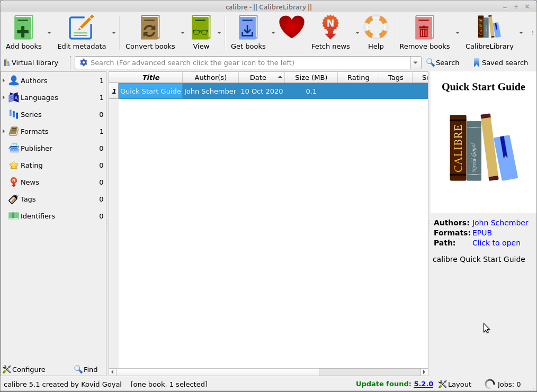
Task: Sort by Author(s) column header
Action: (x=211, y=78)
